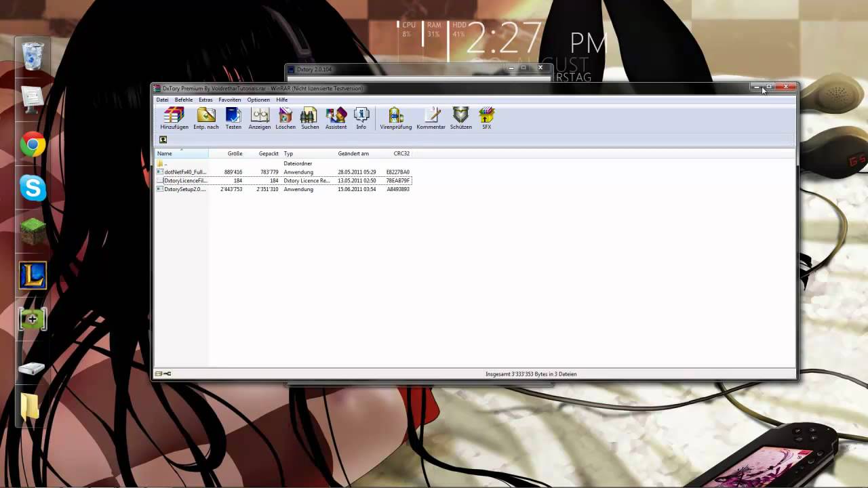This screenshot has width=868, height=488.
Task: Open the Recycle Bin in the dock
Action: [x=33, y=56]
